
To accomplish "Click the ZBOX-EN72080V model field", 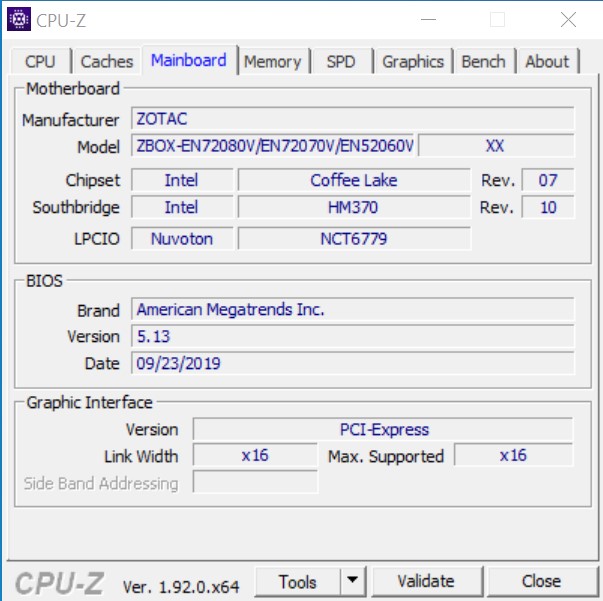I will coord(273,145).
